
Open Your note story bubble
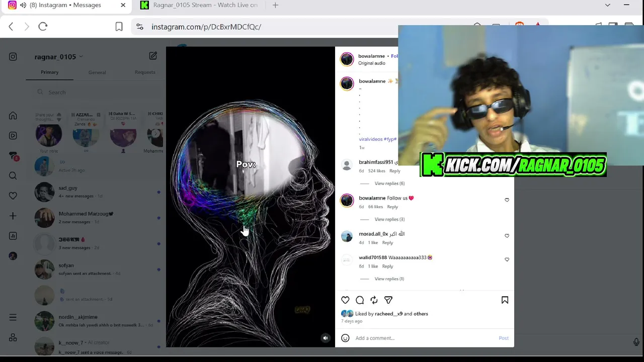(49, 135)
